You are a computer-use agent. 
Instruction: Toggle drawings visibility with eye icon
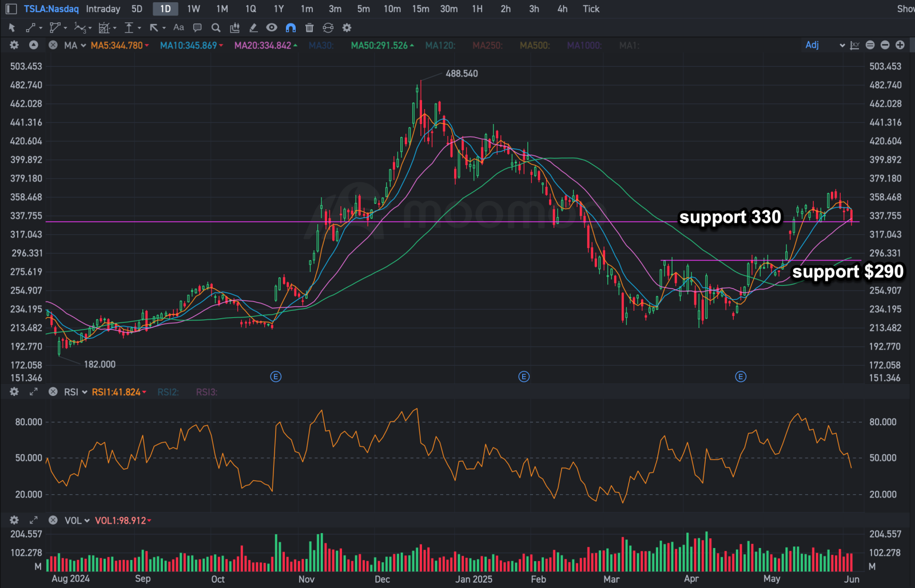pos(272,27)
